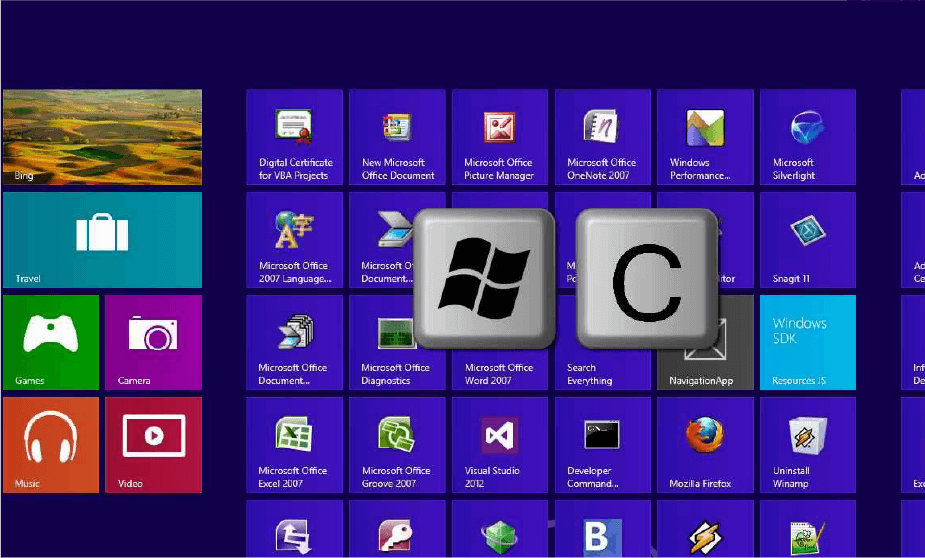This screenshot has width=925, height=558.
Task: Click New Microsoft Office Document tile
Action: pos(398,137)
